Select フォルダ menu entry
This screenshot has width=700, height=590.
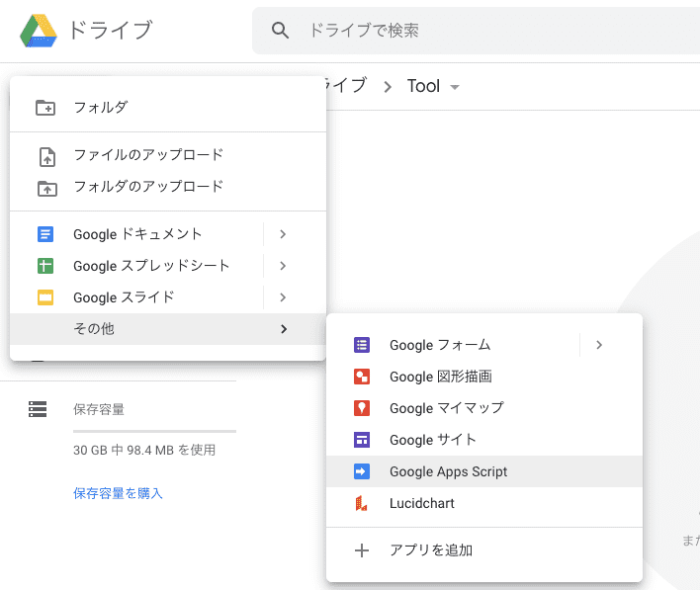click(168, 108)
